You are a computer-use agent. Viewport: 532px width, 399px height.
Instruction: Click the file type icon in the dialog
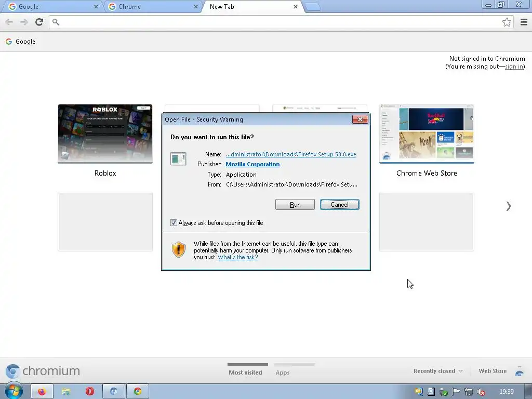178,159
